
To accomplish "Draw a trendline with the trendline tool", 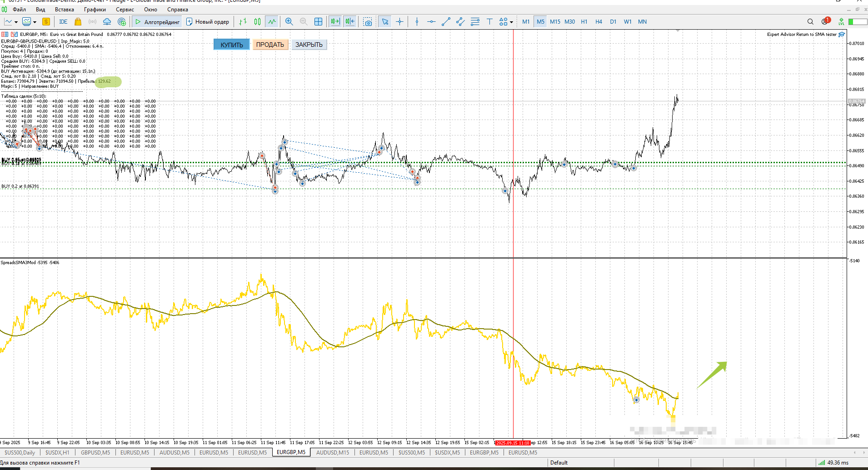I will tap(446, 22).
